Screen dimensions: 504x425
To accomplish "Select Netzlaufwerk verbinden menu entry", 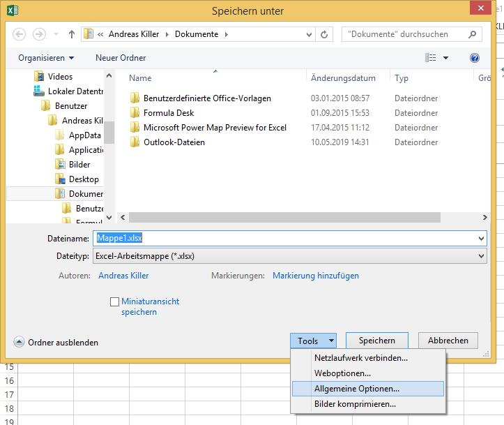I will click(360, 358).
